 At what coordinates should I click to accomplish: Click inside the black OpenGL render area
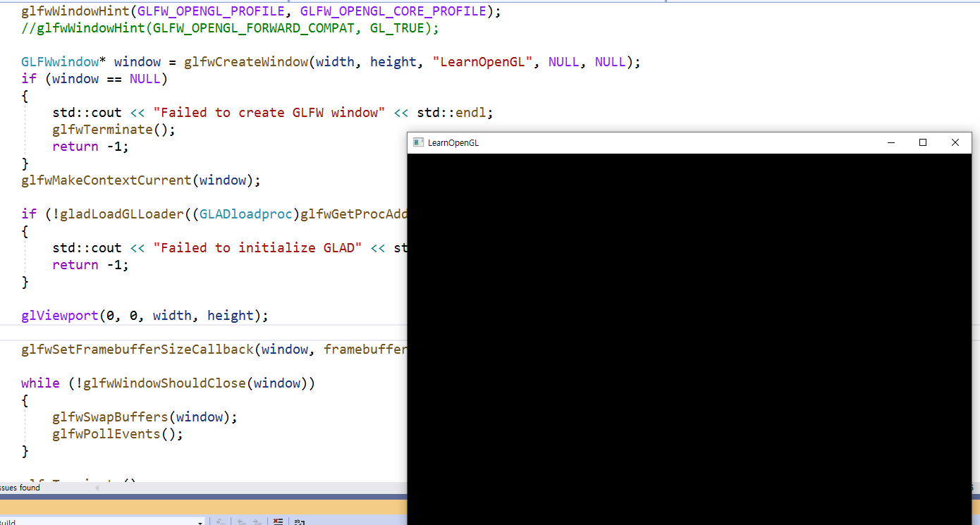tap(690, 339)
